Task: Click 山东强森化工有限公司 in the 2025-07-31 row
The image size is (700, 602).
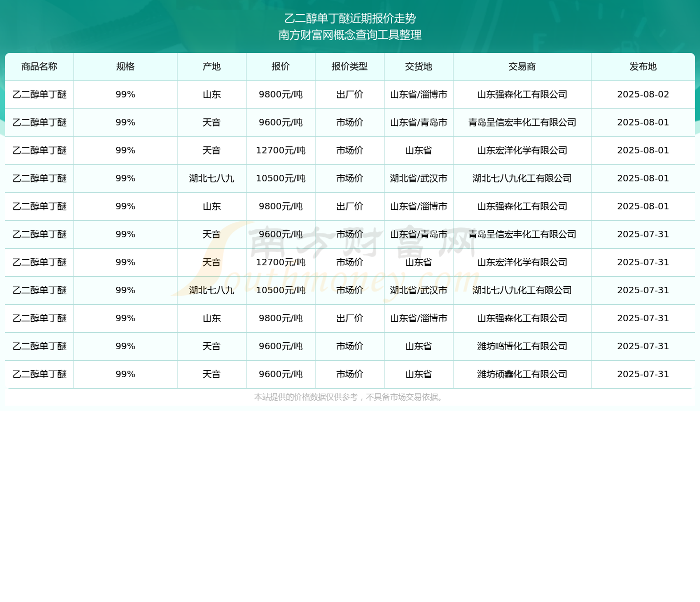Action: (522, 318)
